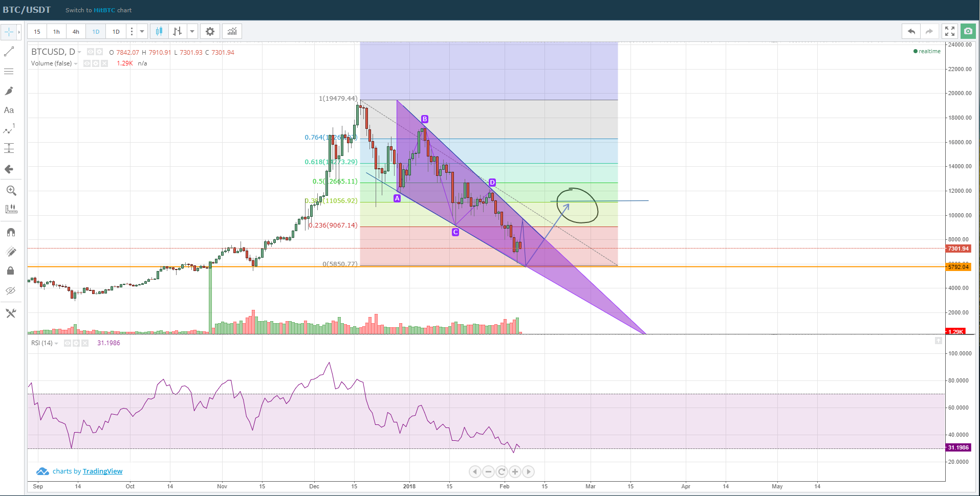
Task: Open three-dot interval favorites menu
Action: (132, 32)
